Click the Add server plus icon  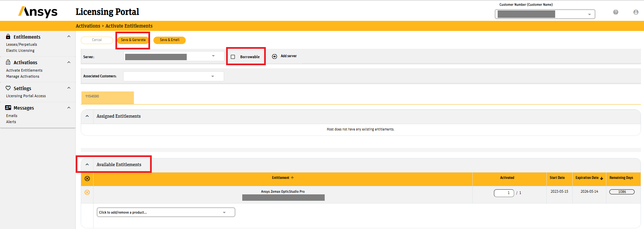click(275, 56)
